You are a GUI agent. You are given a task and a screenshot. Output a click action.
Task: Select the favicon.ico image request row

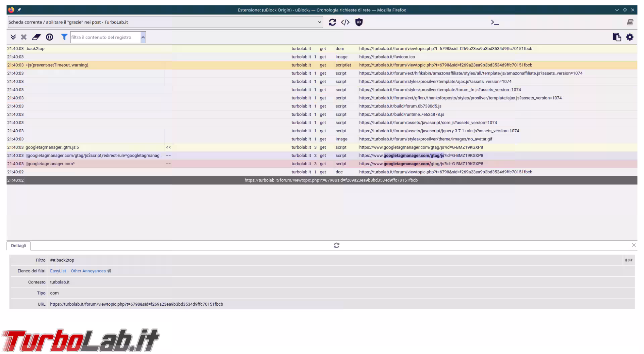coord(322,57)
